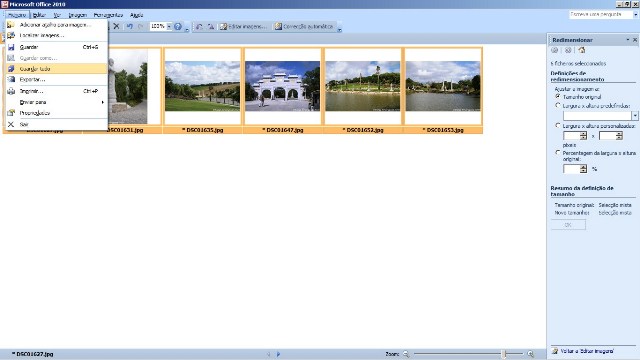
Task: Click the previous image arrow in status bar
Action: [269, 354]
